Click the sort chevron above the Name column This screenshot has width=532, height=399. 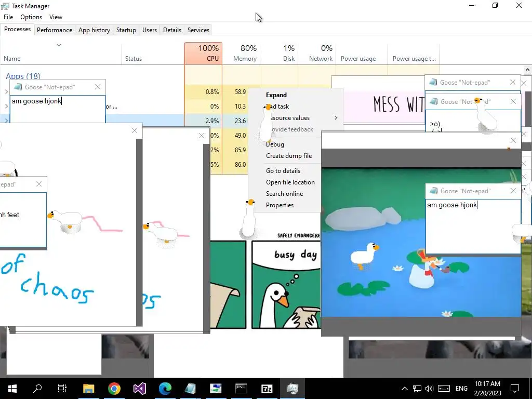(59, 45)
